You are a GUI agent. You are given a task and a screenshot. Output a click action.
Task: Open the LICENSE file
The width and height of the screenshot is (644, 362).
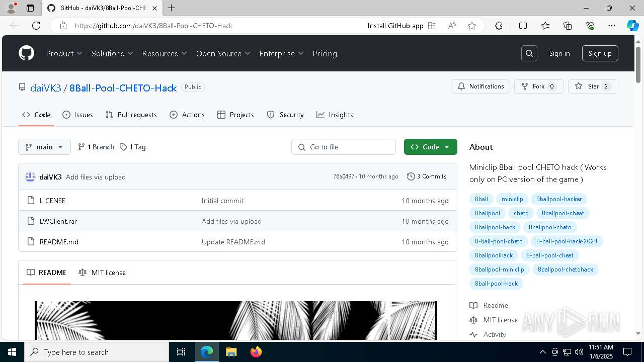click(52, 201)
